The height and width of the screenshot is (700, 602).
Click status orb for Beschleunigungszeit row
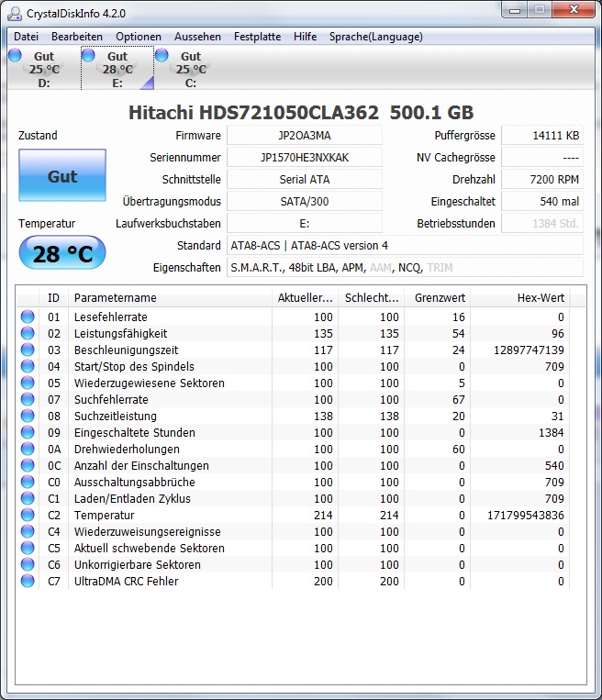coord(28,350)
